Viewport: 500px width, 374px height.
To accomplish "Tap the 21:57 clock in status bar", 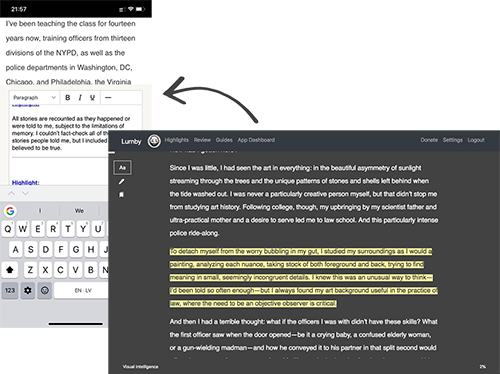I will [19, 9].
